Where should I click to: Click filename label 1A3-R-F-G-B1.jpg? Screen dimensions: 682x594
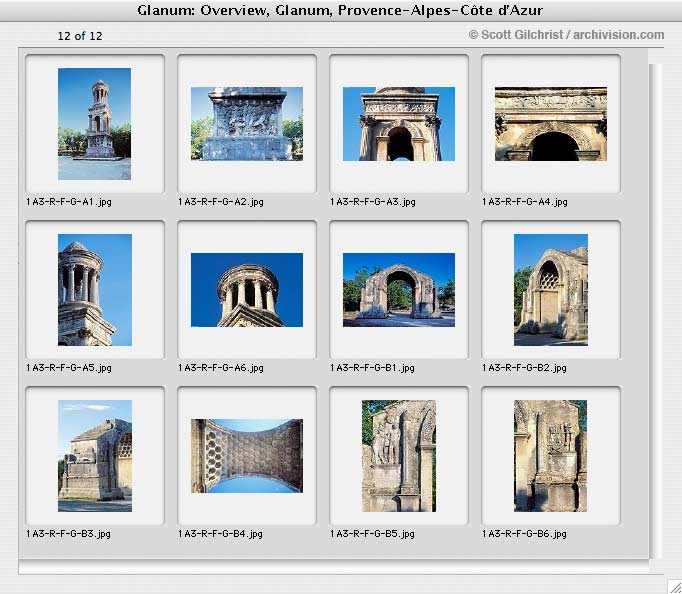[372, 368]
